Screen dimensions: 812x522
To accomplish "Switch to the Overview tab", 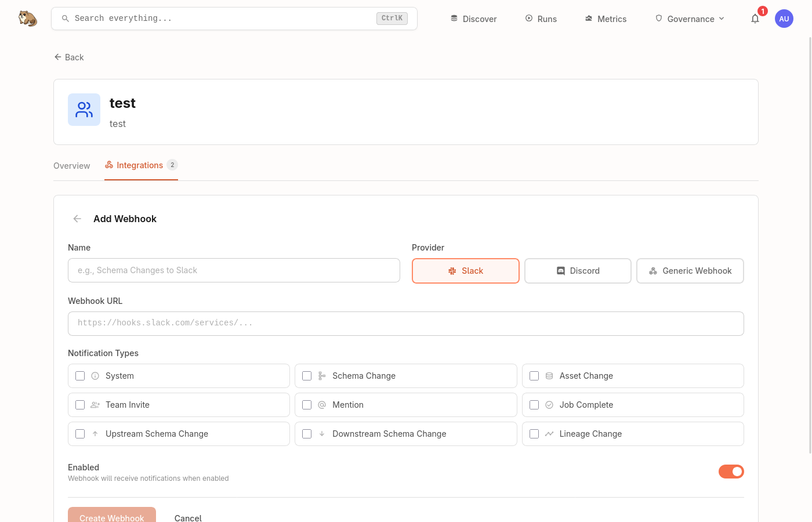I will pyautogui.click(x=71, y=166).
